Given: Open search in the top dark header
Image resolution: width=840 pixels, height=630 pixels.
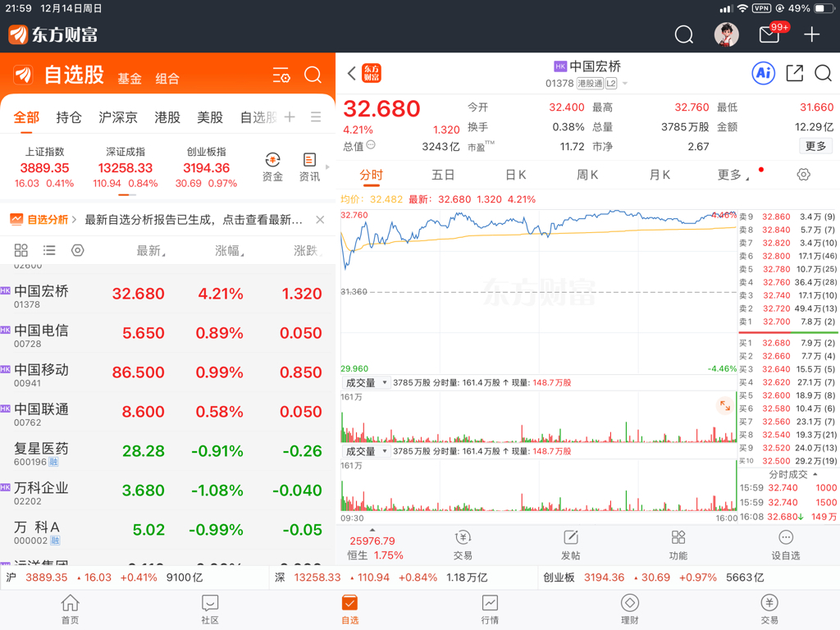Looking at the screenshot, I should click(683, 34).
